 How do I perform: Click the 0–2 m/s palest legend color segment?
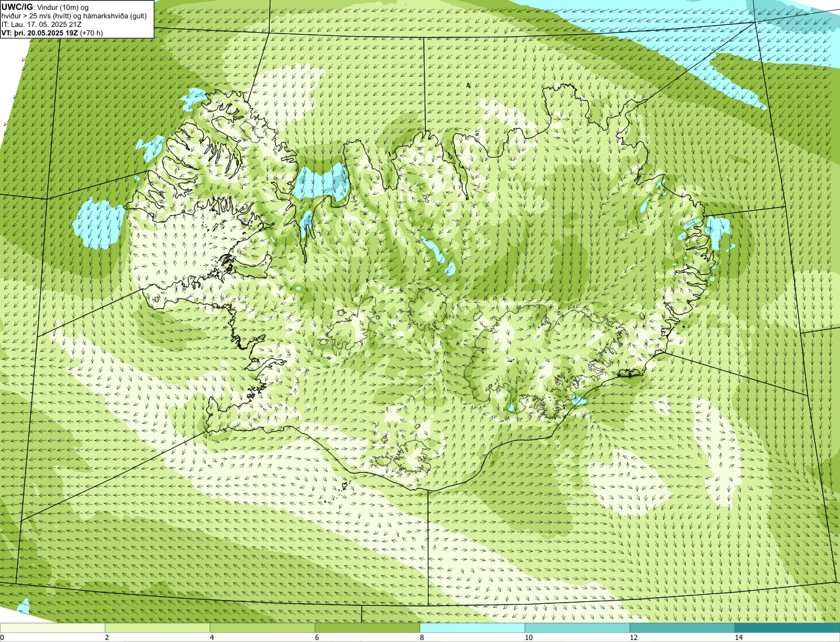click(x=52, y=628)
